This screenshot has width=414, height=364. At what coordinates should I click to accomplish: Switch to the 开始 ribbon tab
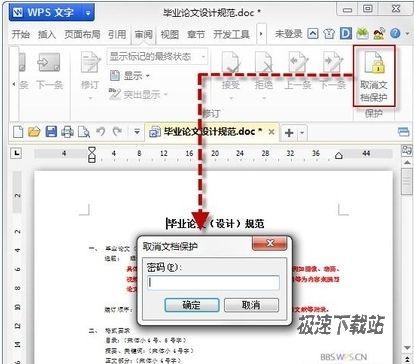[21, 34]
